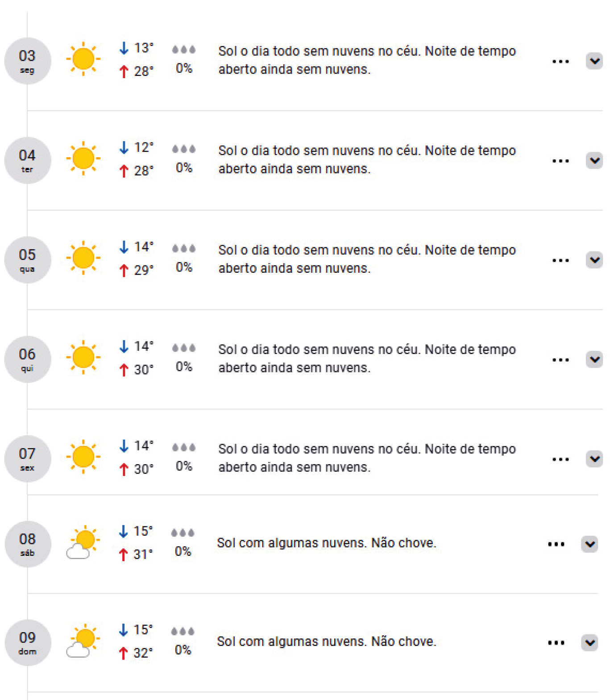
Task: Open the three-dots menu for Thursday 06
Action: pos(560,360)
